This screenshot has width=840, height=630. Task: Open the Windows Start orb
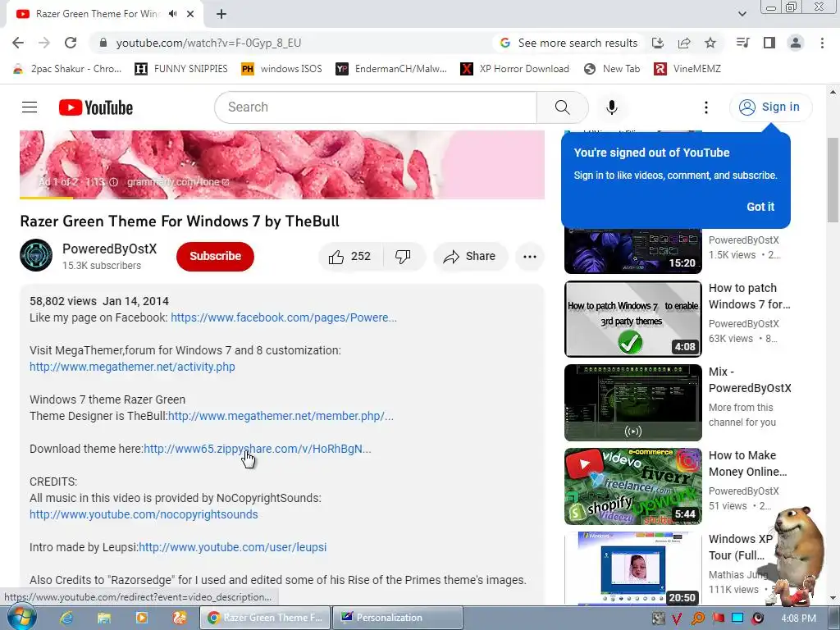pyautogui.click(x=21, y=617)
